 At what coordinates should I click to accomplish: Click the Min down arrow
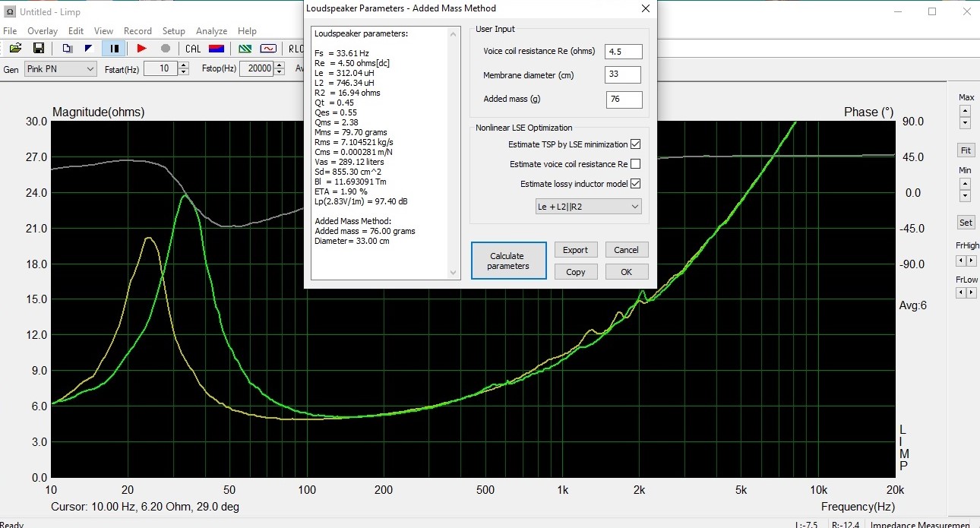[965, 198]
